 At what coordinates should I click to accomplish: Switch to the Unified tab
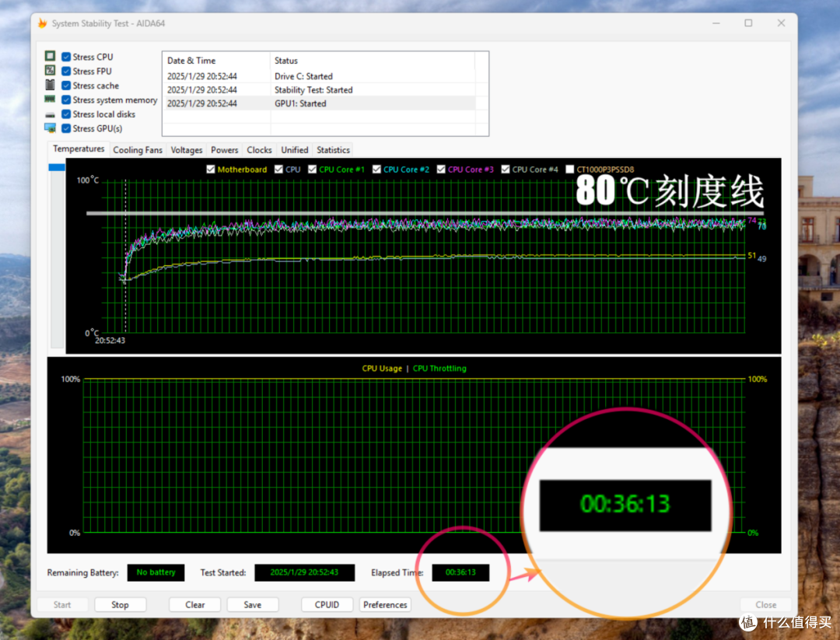[295, 150]
